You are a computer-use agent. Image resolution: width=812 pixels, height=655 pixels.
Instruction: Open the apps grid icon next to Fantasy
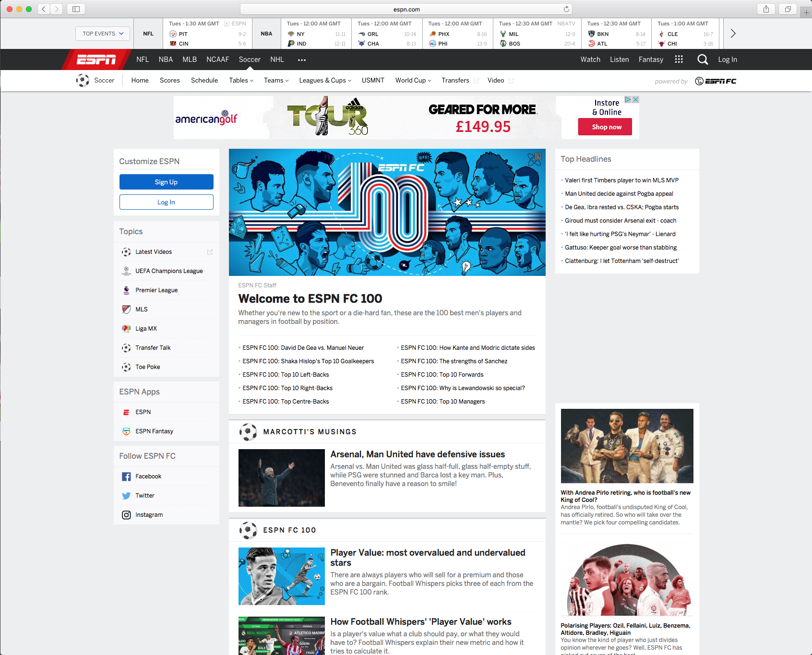(x=679, y=59)
